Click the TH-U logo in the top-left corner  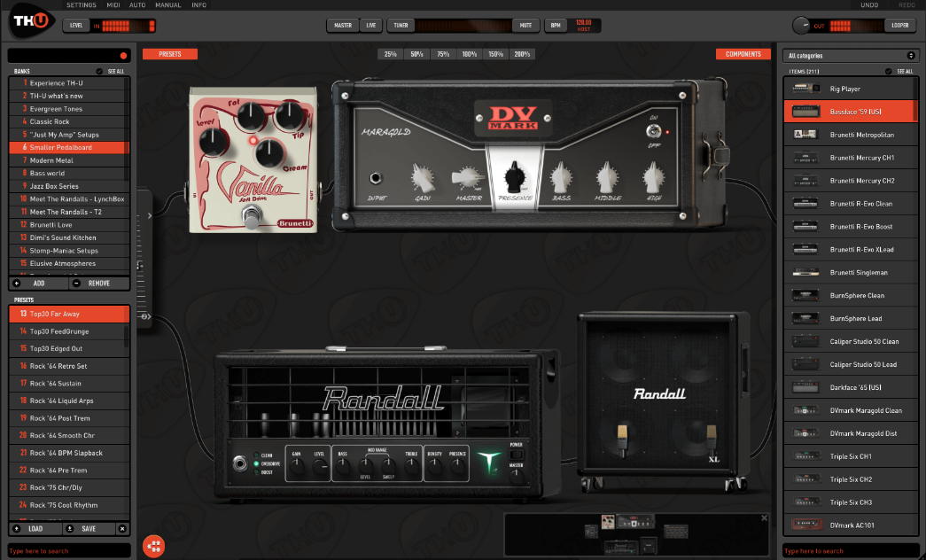coord(29,21)
